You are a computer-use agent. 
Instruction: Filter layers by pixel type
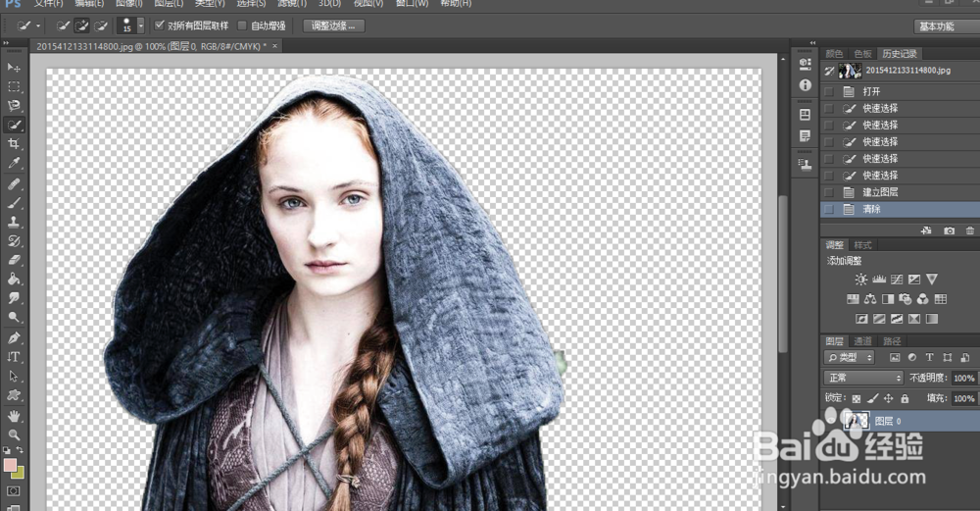click(x=895, y=358)
